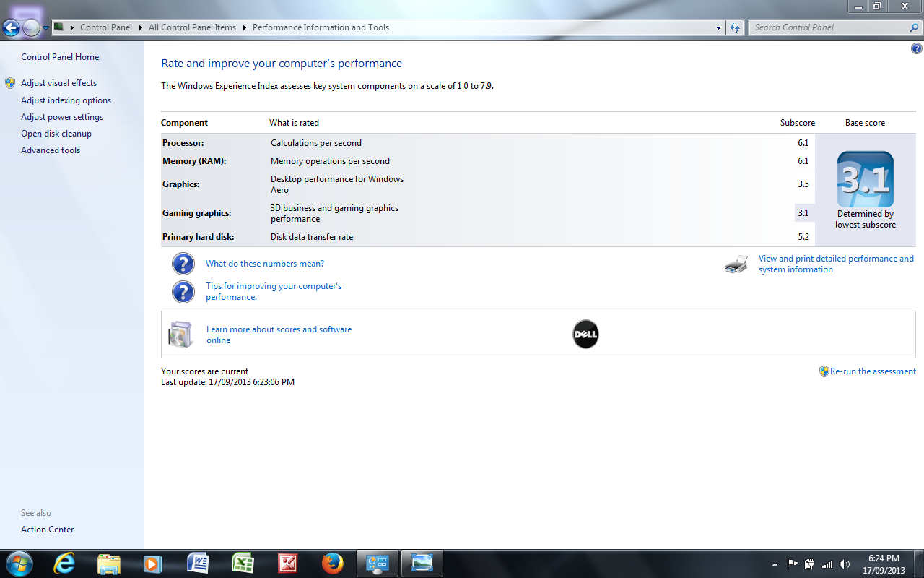924x578 pixels.
Task: Expand breadcrumb arrow after Control Panel
Action: coord(141,27)
